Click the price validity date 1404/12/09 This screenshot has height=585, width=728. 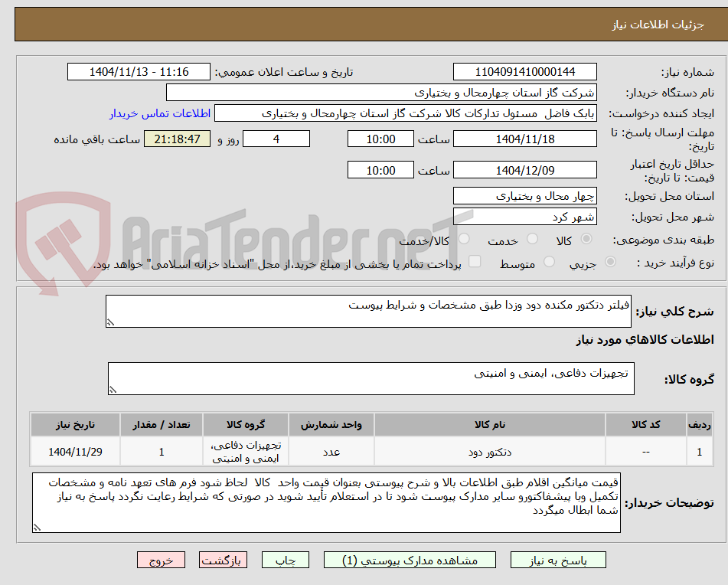coord(524,170)
